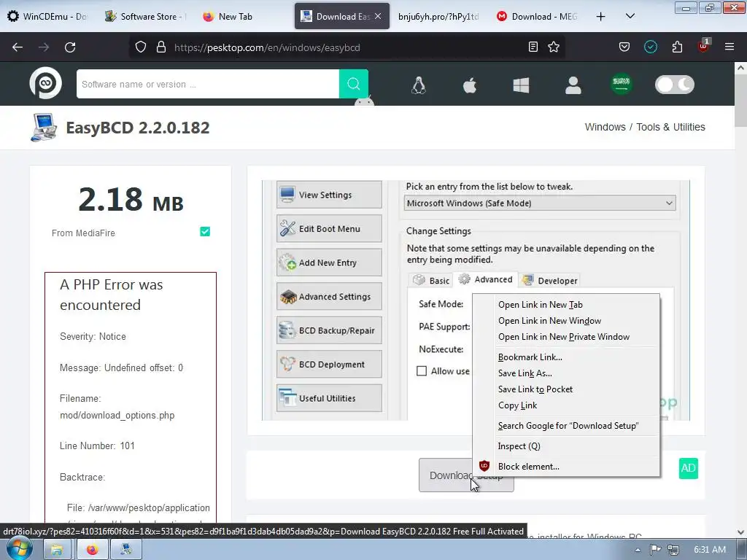Go back using browser back arrow
The height and width of the screenshot is (560, 747).
(x=18, y=47)
